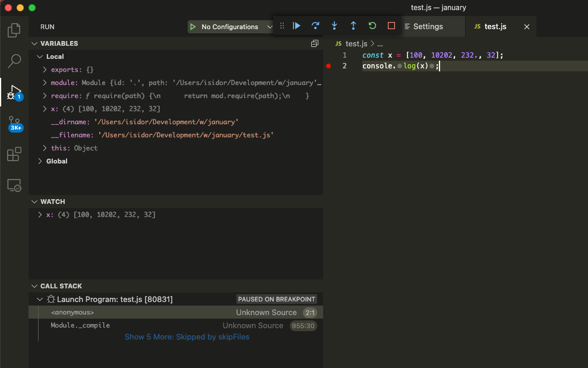
Task: Expand the module variable under Local
Action: click(44, 83)
